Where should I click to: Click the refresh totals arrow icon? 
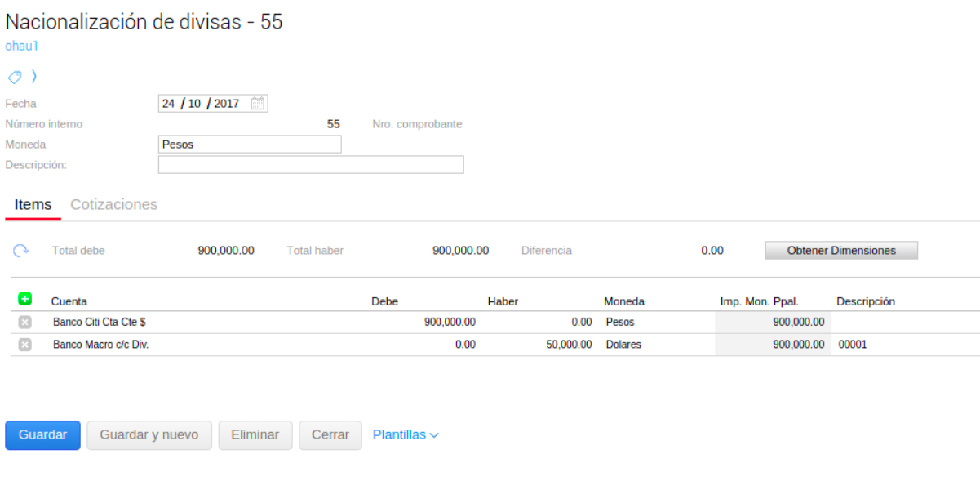coord(21,251)
